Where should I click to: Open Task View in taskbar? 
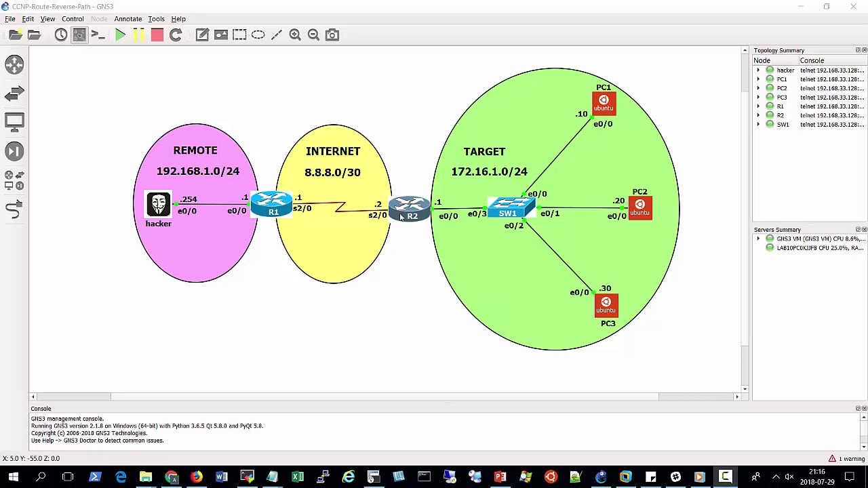[x=67, y=477]
